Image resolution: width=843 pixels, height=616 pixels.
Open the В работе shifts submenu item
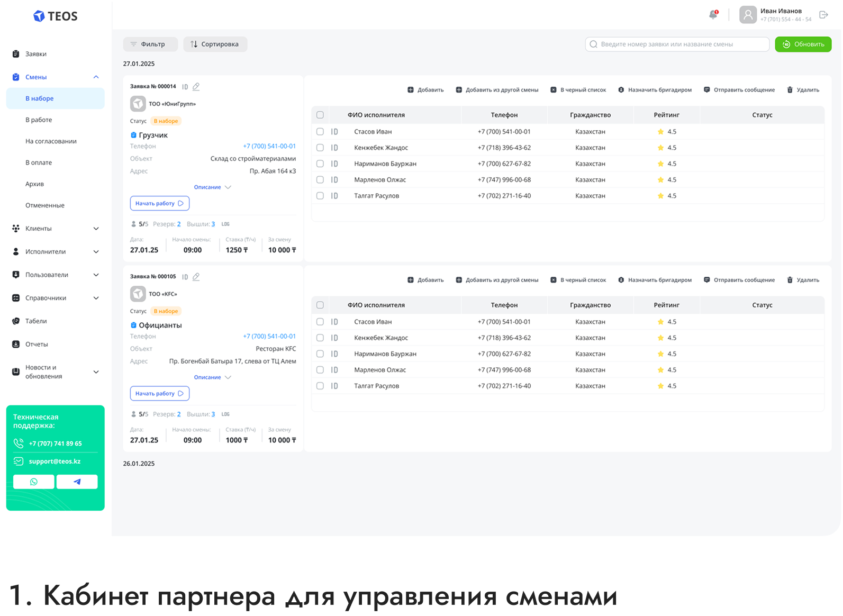click(x=39, y=120)
